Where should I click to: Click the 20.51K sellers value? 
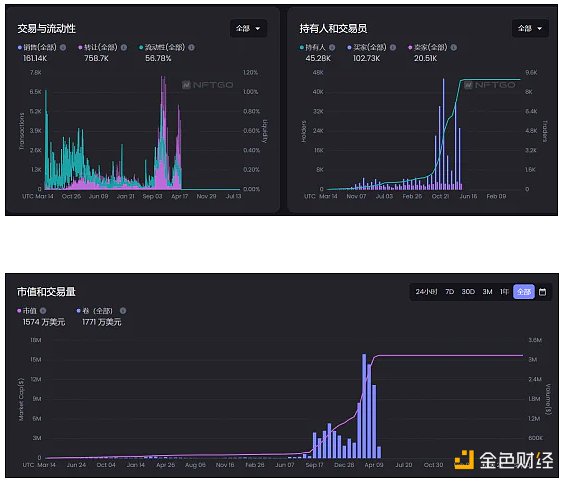click(x=426, y=58)
